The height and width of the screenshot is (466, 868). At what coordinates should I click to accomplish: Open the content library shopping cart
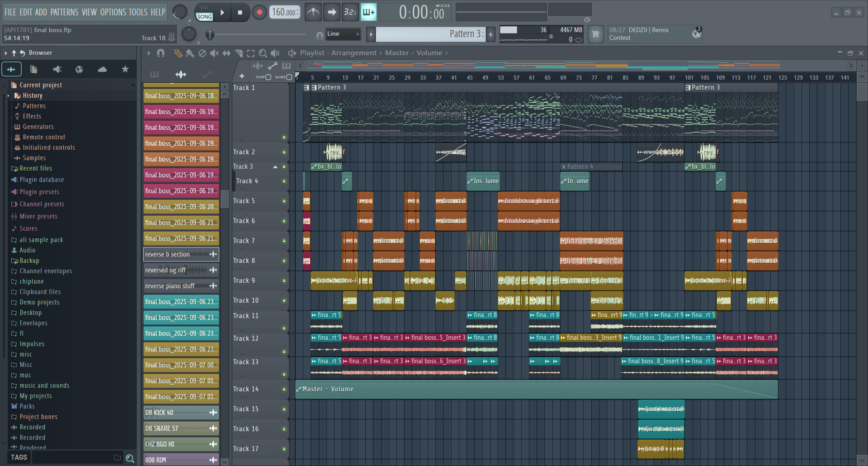click(595, 34)
